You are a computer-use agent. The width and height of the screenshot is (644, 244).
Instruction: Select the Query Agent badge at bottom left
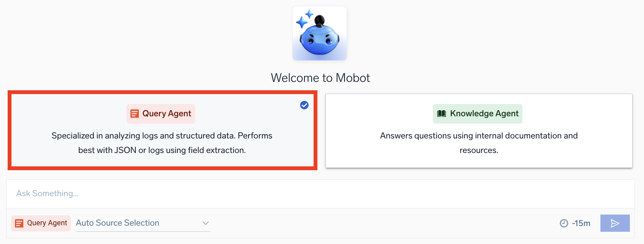click(x=41, y=223)
